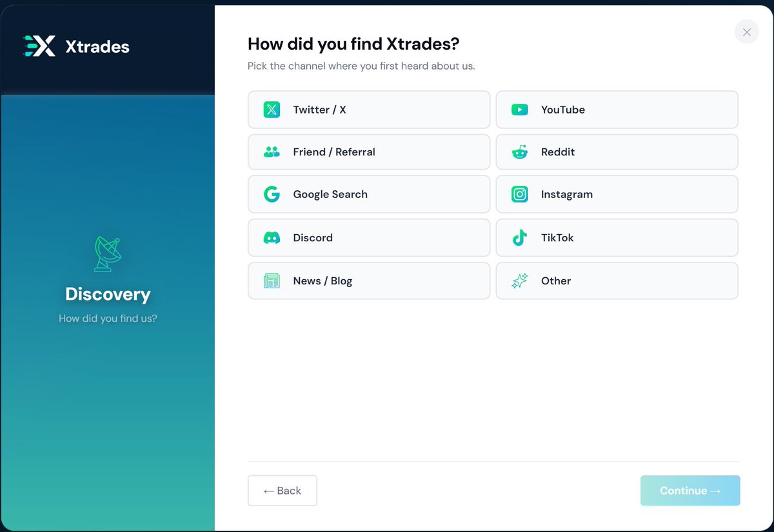Click the Xtrades logo in sidebar
Screen dimensions: 774x532
(x=39, y=46)
